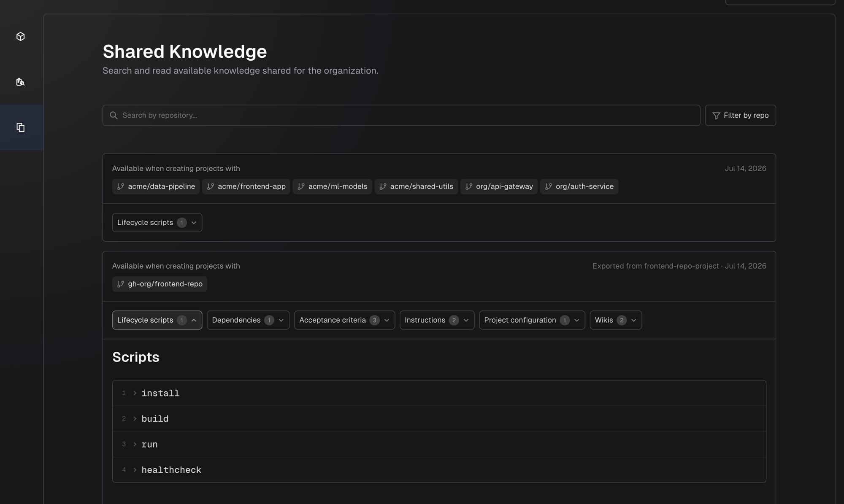Screen dimensions: 844x504
Task: Click branch icon on org/auth-service chip
Action: [x=549, y=186]
